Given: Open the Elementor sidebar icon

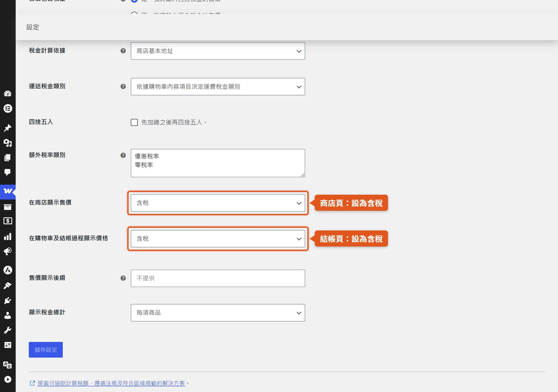Looking at the screenshot, I should click(x=8, y=108).
